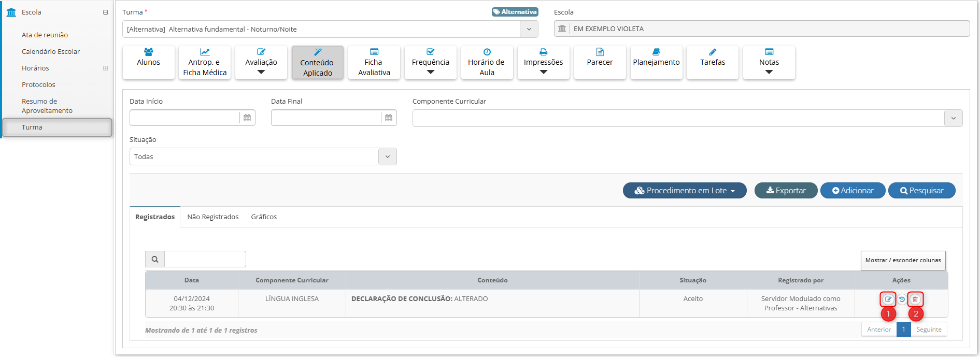Open the Planejamento tab
This screenshot has height=357, width=980.
point(657,62)
